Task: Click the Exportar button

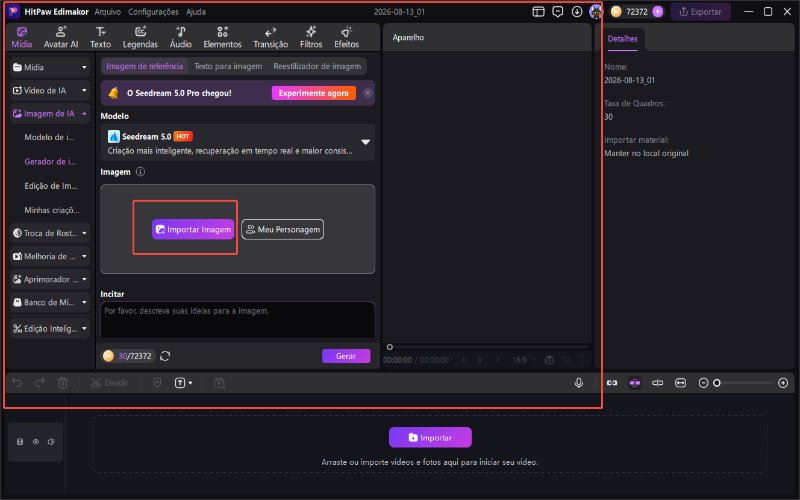Action: click(x=700, y=12)
